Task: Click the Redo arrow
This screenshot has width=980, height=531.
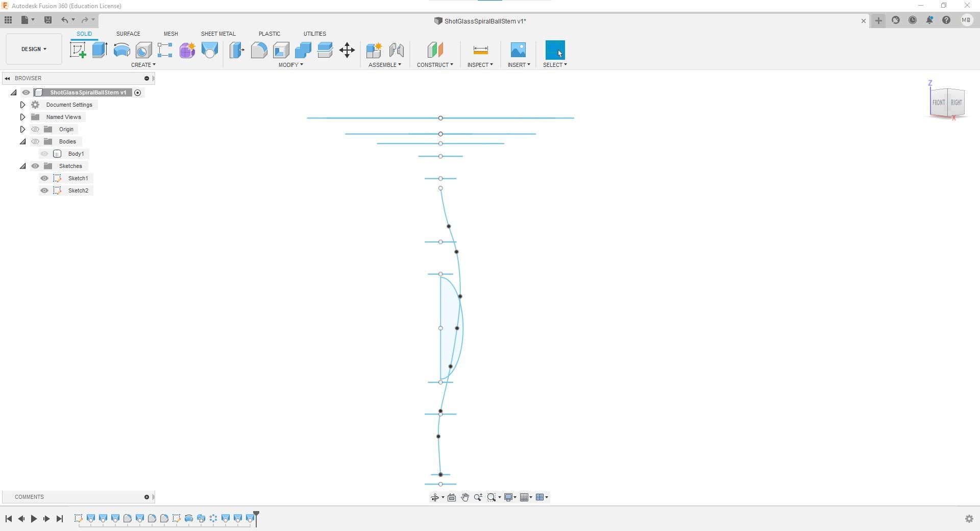Action: [85, 20]
